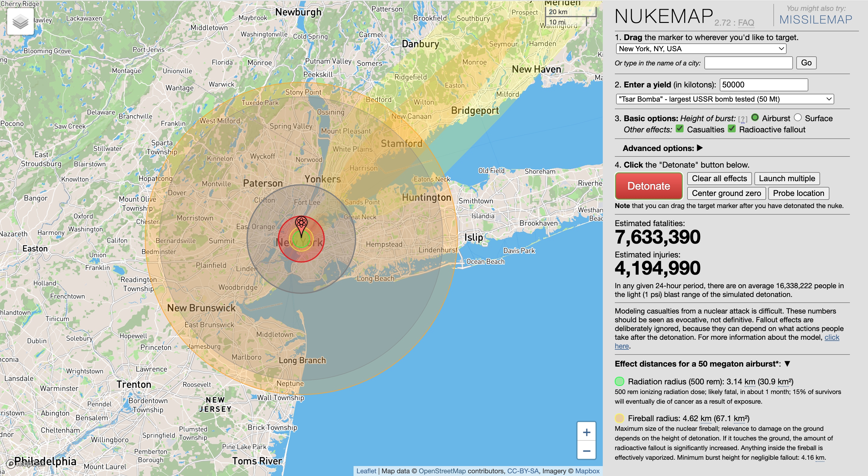
Task: Uncheck Radioactive fallout
Action: [731, 128]
